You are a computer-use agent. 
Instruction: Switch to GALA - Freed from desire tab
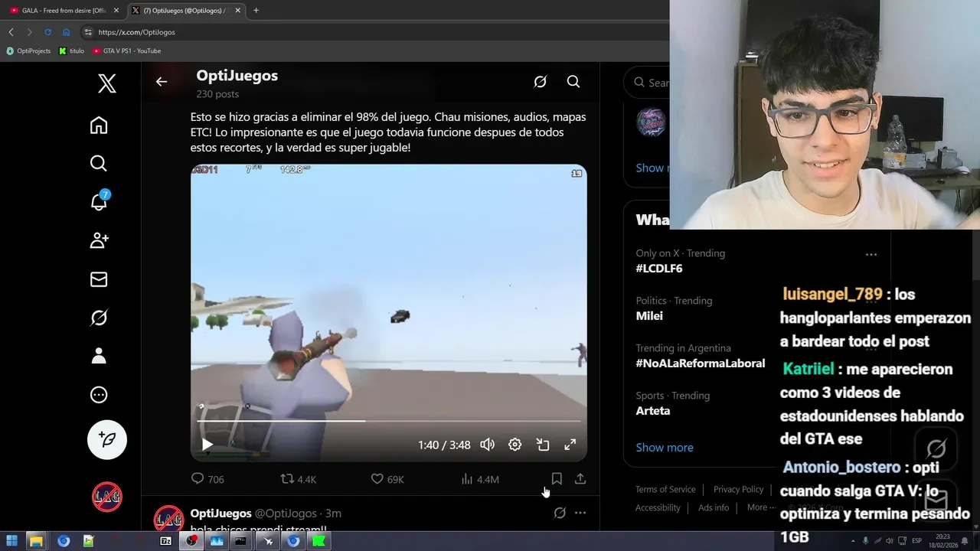[x=64, y=11]
